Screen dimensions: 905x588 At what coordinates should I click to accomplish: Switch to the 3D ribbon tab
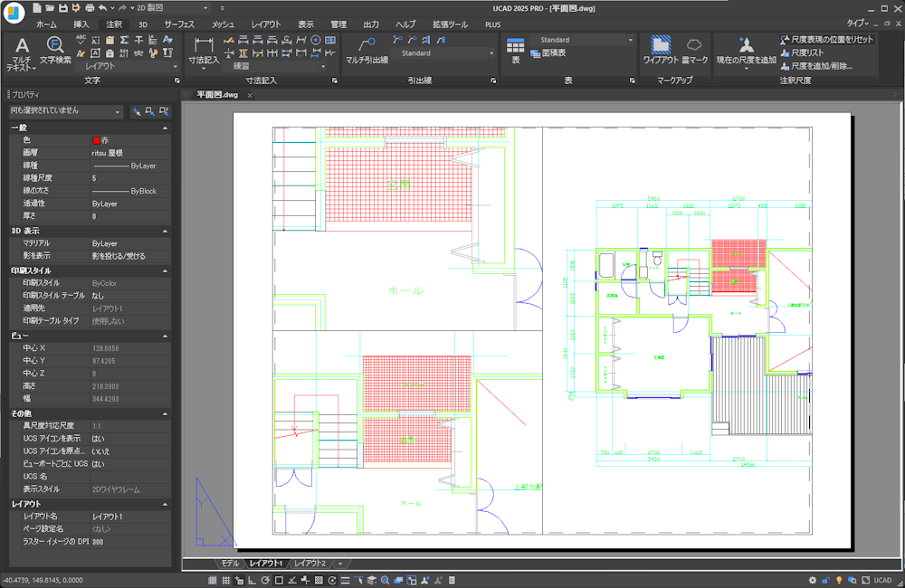(143, 24)
